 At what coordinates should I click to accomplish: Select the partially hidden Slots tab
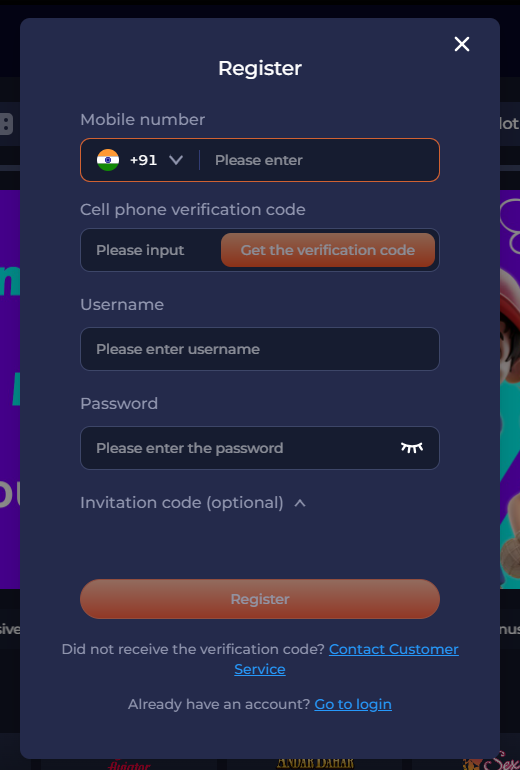[x=510, y=124]
